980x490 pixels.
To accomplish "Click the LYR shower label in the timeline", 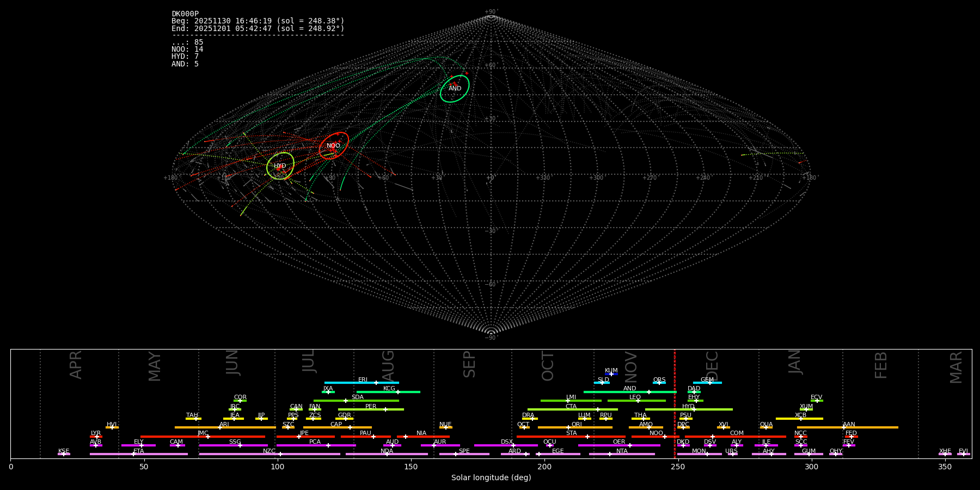I will pyautogui.click(x=96, y=433).
